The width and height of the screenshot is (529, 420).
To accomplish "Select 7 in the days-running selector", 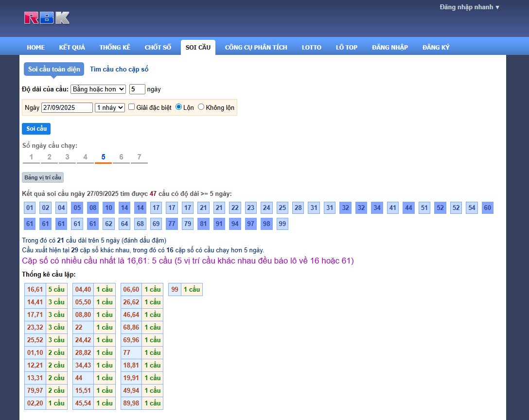I will [x=139, y=157].
